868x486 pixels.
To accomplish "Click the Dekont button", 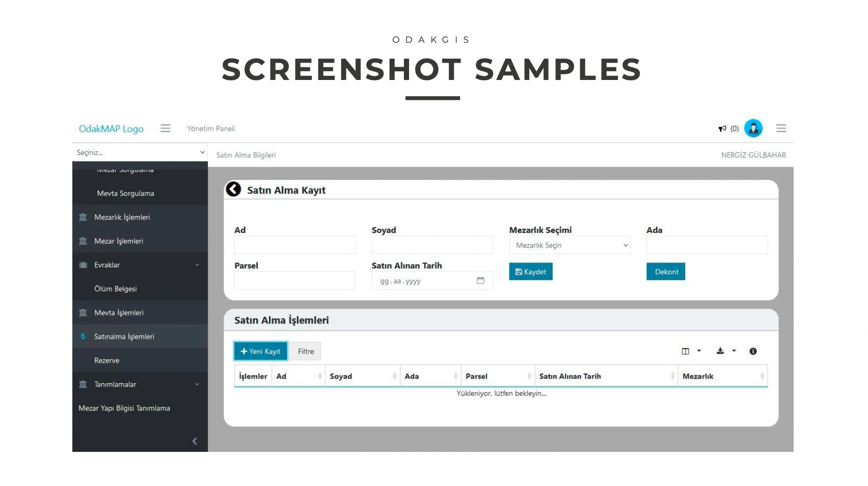I will (666, 272).
